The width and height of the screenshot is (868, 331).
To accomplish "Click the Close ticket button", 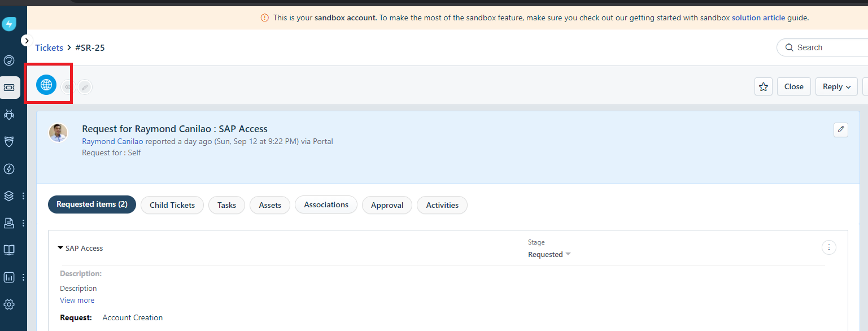I will [x=794, y=86].
